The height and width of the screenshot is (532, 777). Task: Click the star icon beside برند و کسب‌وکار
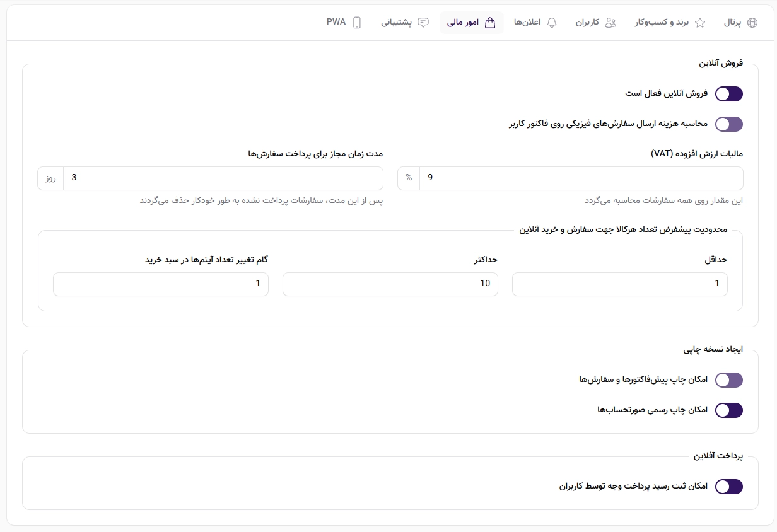coord(700,23)
